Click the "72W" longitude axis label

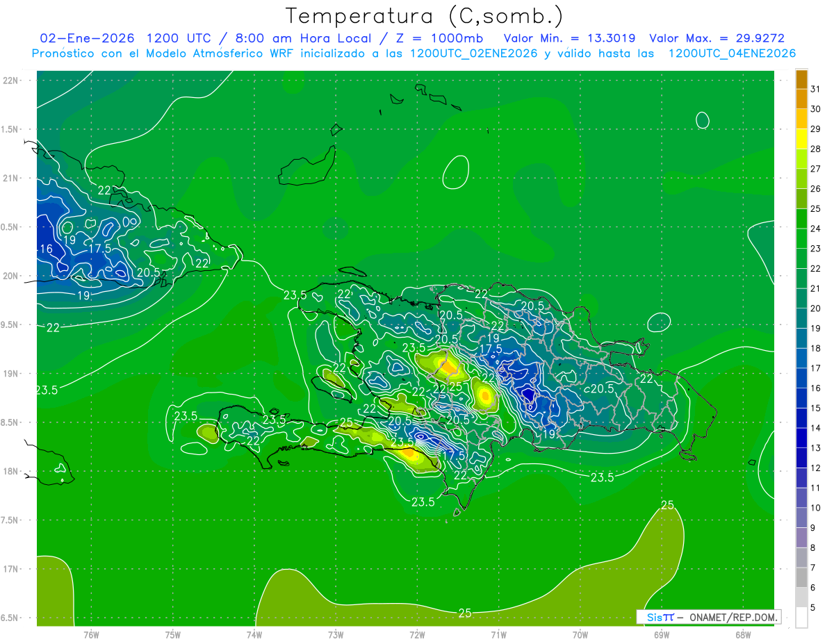(417, 634)
